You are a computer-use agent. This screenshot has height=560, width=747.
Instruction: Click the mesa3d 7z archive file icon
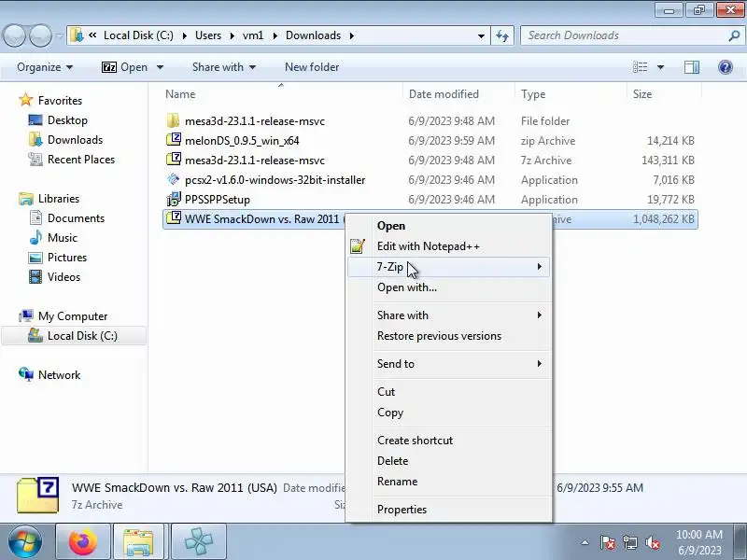click(x=174, y=160)
